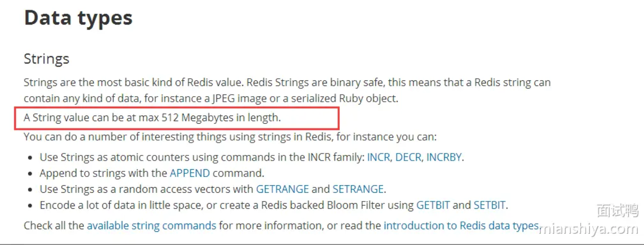644x245 pixels.
Task: Follow the introduction to Redis data types link
Action: pyautogui.click(x=461, y=226)
